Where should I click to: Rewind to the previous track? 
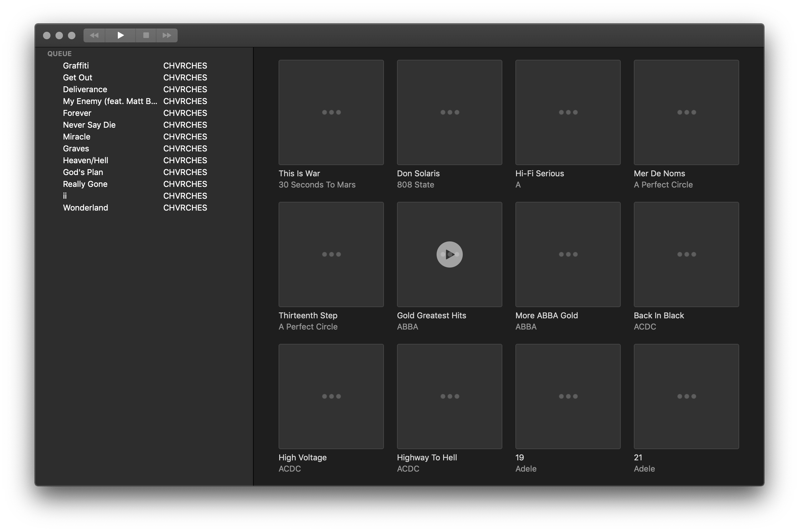pos(94,35)
